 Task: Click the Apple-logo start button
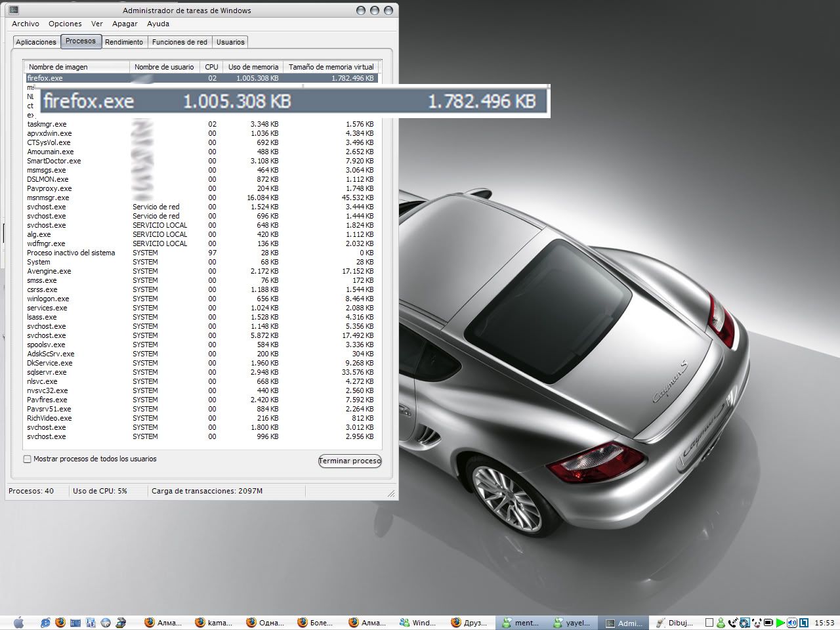pyautogui.click(x=18, y=622)
